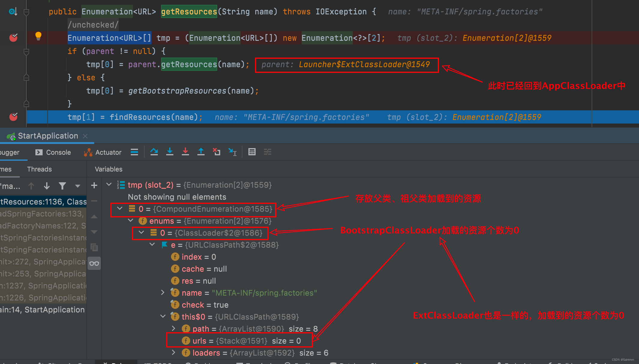Viewport: 639px width, 364px height.
Task: Expand the loaders ArrayList node
Action: click(173, 353)
